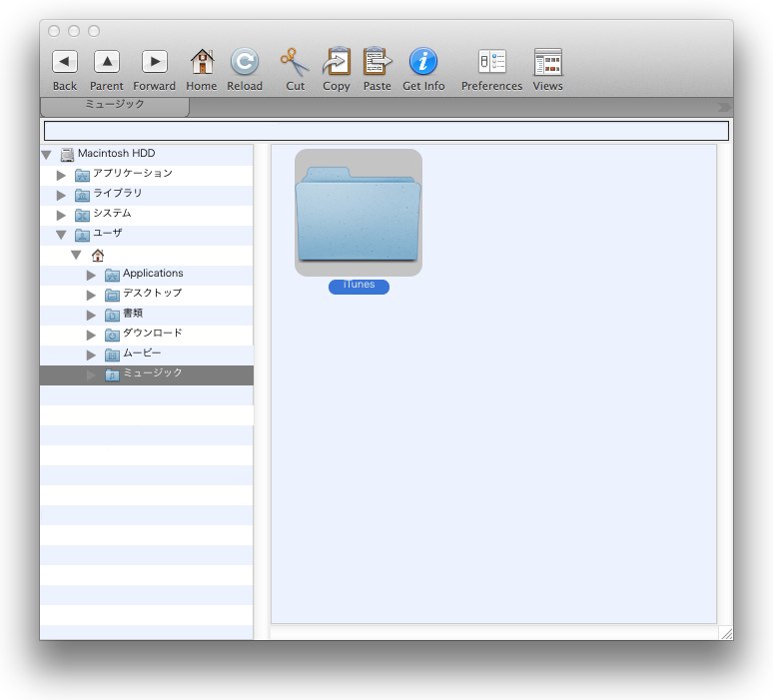Expand the Applications subfolder
The width and height of the screenshot is (773, 700).
(91, 275)
